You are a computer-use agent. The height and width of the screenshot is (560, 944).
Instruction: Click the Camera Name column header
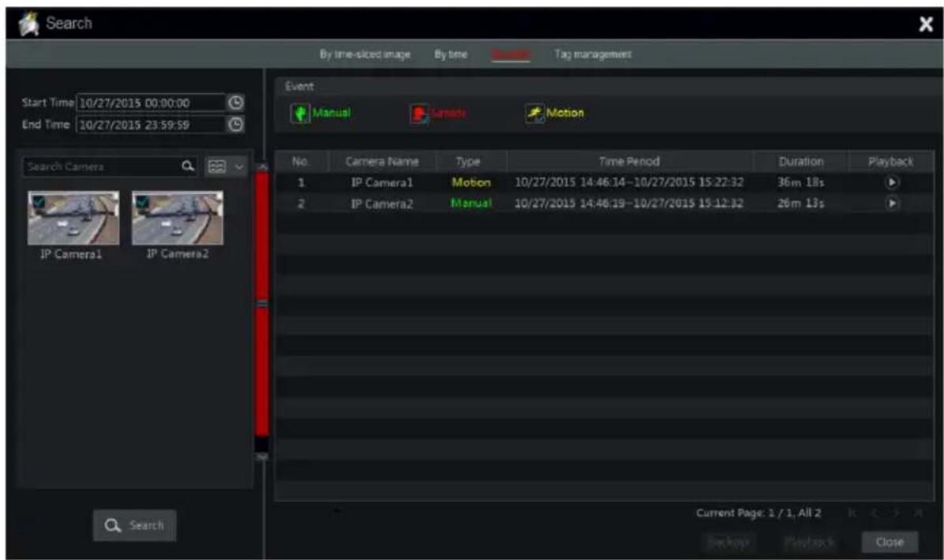point(382,161)
